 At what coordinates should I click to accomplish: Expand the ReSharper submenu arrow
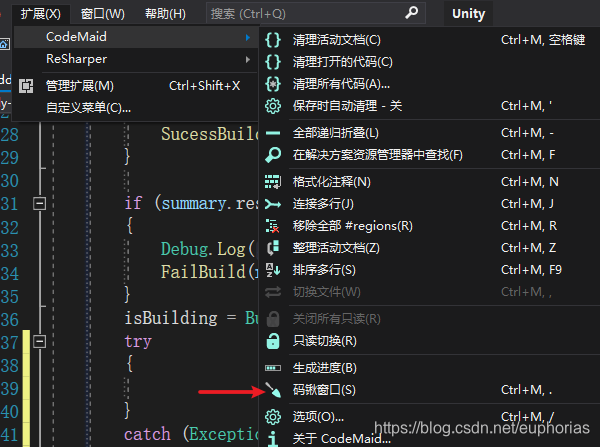[248, 59]
